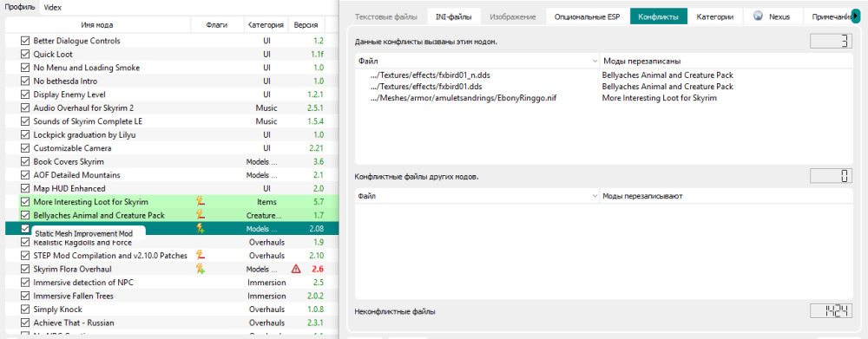The height and width of the screenshot is (339, 868).
Task: Uncheck Display Enemy Level mod
Action: pyautogui.click(x=24, y=95)
